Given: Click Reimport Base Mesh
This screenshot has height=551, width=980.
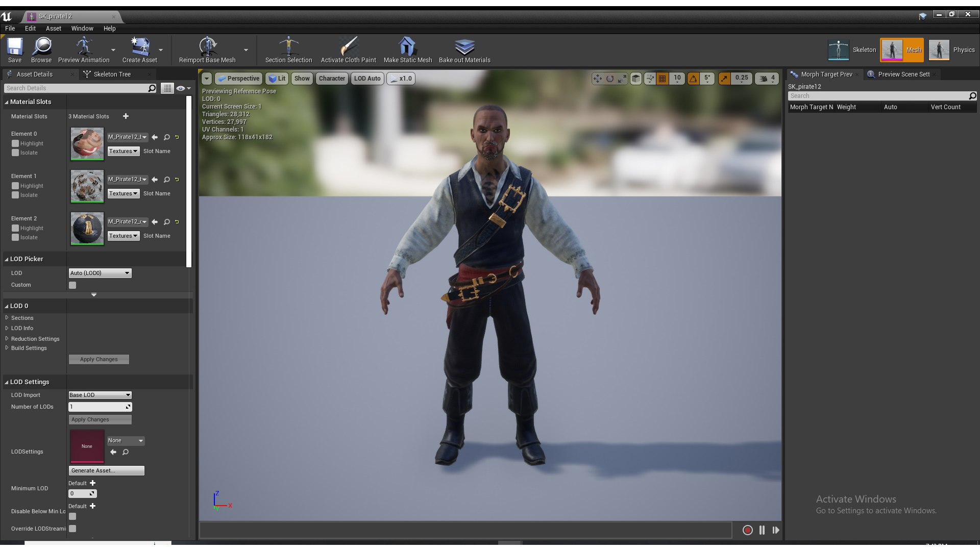Looking at the screenshot, I should point(207,49).
